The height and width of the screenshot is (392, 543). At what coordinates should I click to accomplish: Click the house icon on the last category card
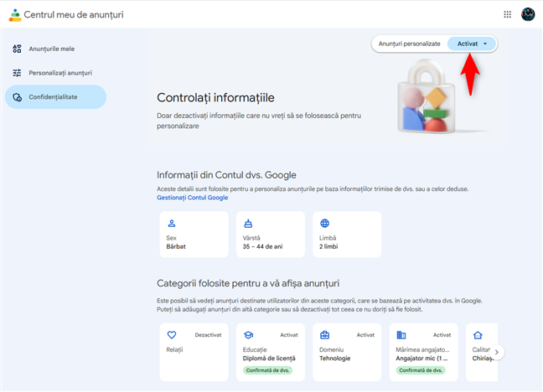pos(478,335)
